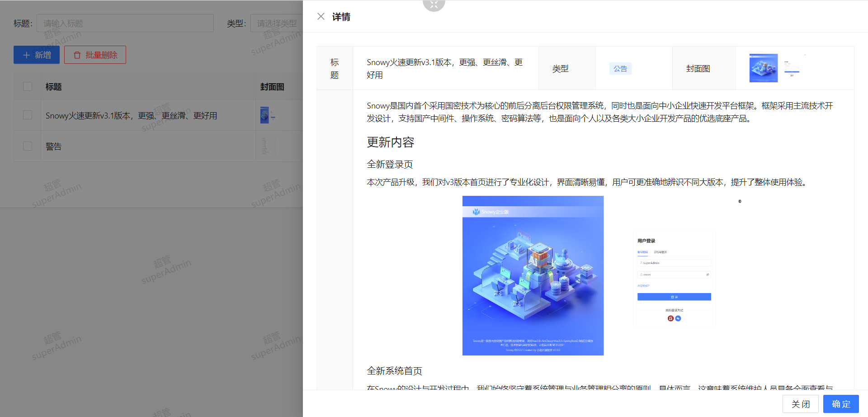Click the 关闭 button in the drawer footer
This screenshot has width=868, height=417.
800,404
